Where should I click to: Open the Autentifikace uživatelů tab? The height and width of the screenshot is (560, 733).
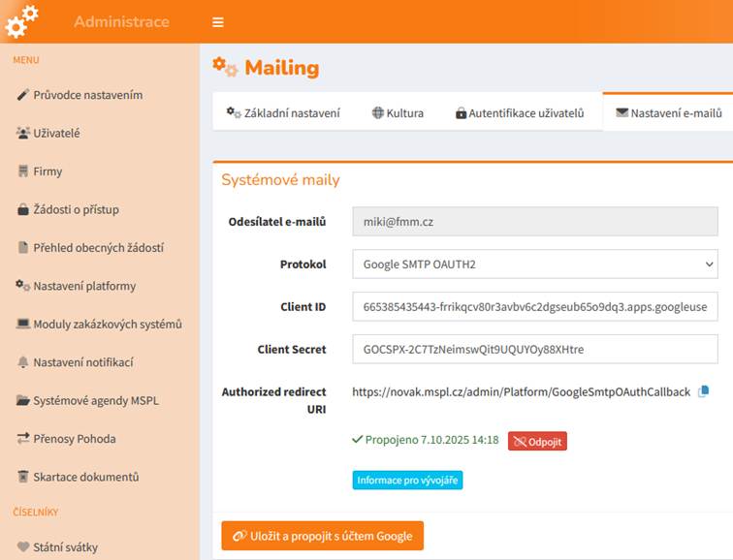[x=520, y=113]
